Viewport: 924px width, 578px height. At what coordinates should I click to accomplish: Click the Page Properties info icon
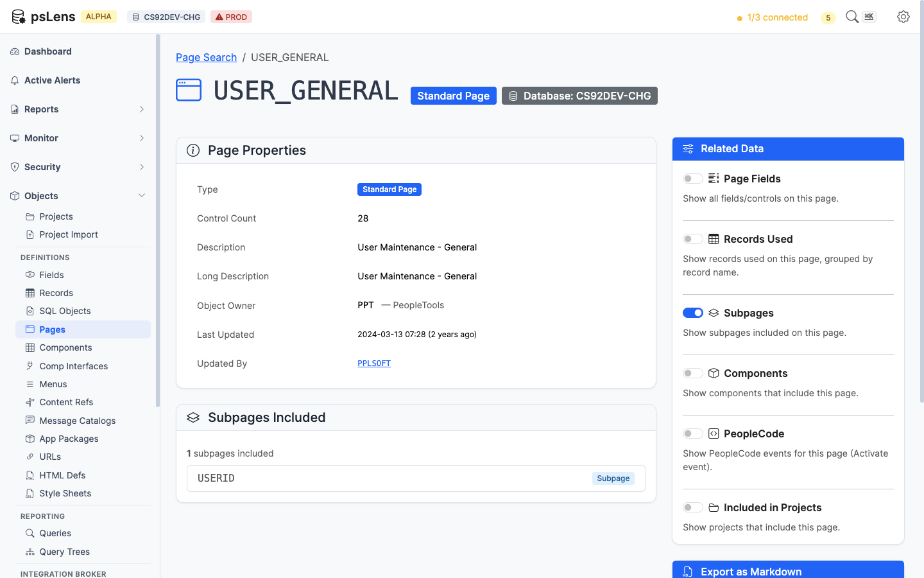tap(193, 150)
